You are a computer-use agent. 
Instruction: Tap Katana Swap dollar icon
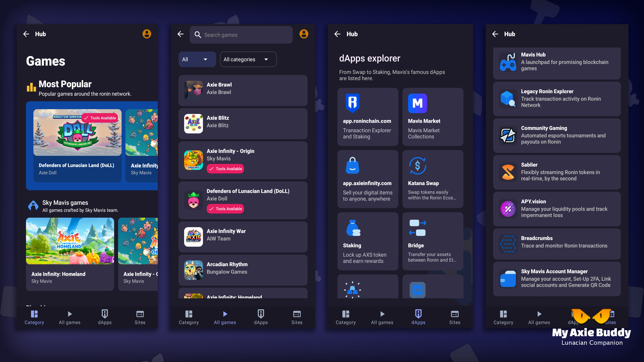point(417,165)
